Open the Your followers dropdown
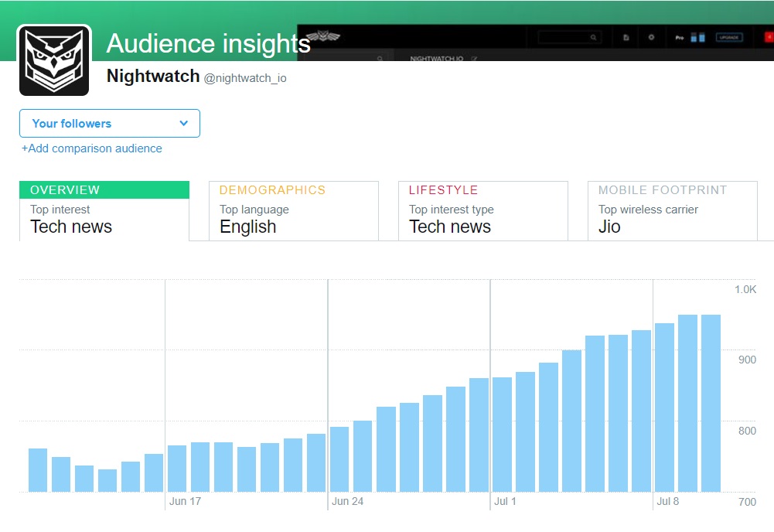Viewport: 774px width, 532px height. click(109, 124)
